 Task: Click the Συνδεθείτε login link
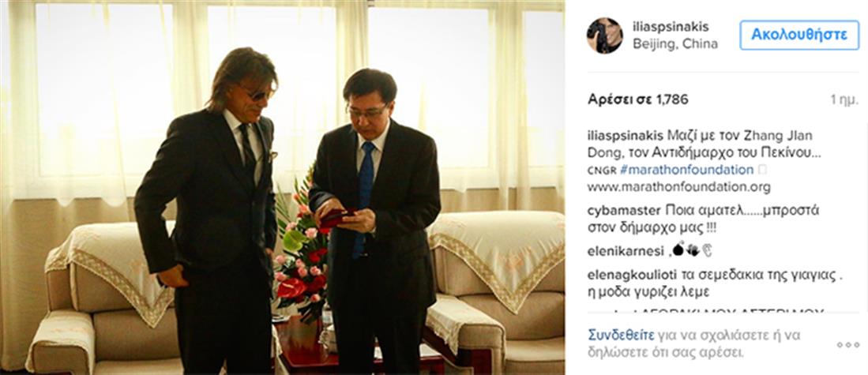tap(621, 336)
